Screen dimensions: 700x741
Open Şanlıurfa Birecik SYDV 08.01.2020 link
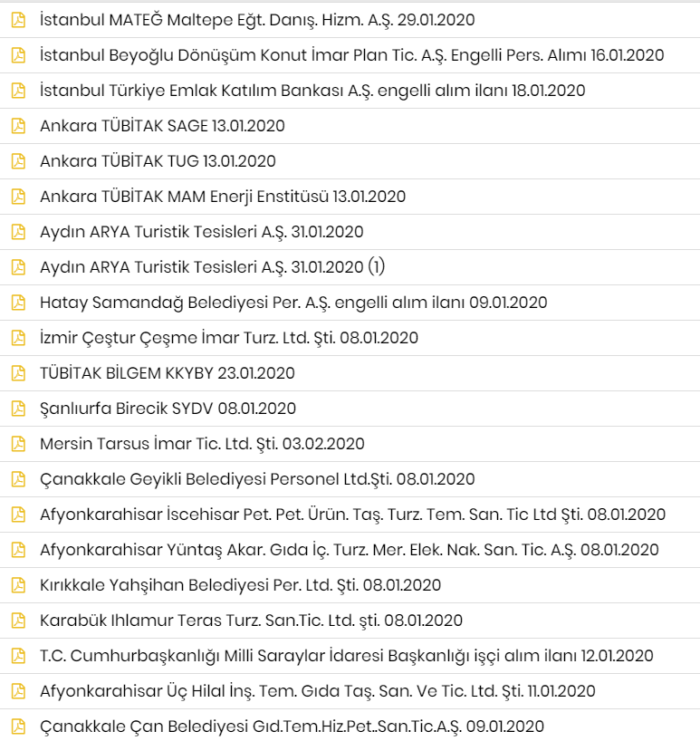[168, 409]
